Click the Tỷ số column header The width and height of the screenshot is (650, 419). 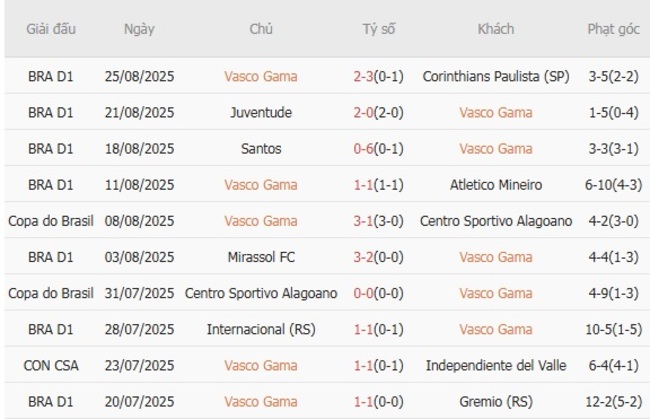379,29
